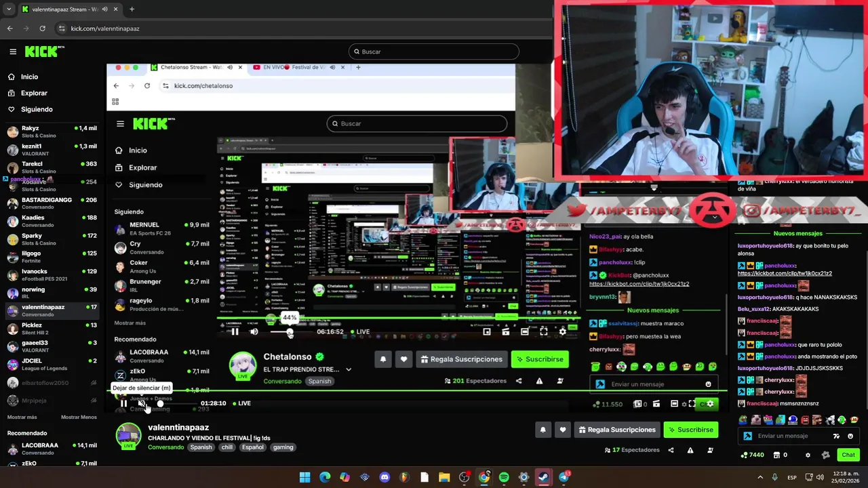
Task: Click Mostrar más under followed channels
Action: pyautogui.click(x=22, y=417)
